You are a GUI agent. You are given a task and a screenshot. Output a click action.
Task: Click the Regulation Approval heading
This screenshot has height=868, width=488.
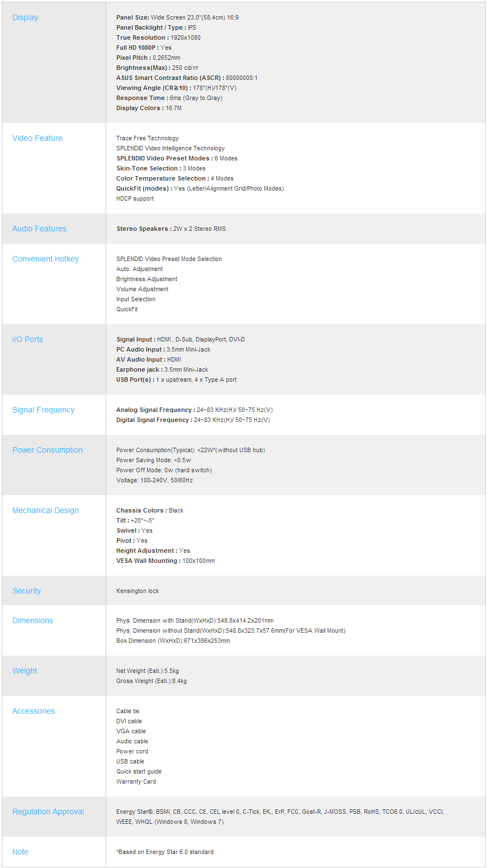[48, 812]
